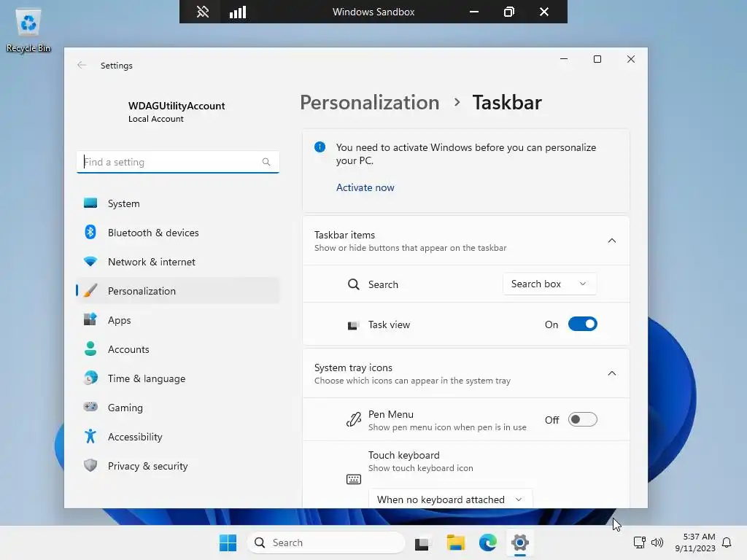Open Network & internet category
The image size is (747, 560).
coord(178,262)
